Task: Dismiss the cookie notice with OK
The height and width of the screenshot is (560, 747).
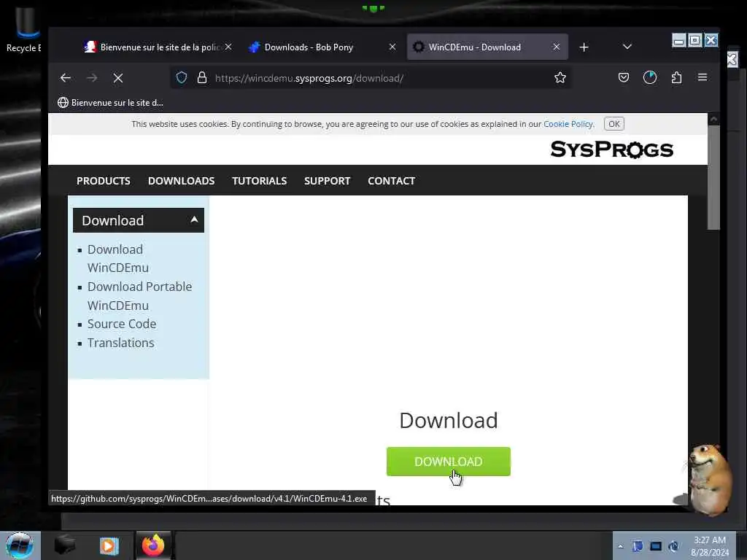Action: click(x=614, y=124)
